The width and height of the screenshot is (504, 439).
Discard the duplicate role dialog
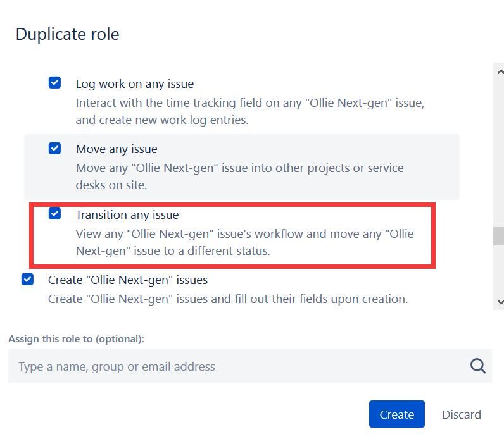461,414
